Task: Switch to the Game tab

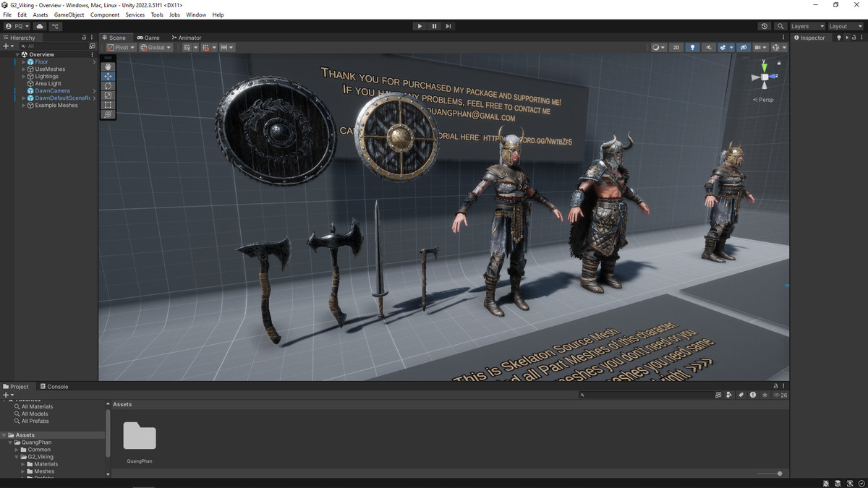Action: tap(148, 38)
